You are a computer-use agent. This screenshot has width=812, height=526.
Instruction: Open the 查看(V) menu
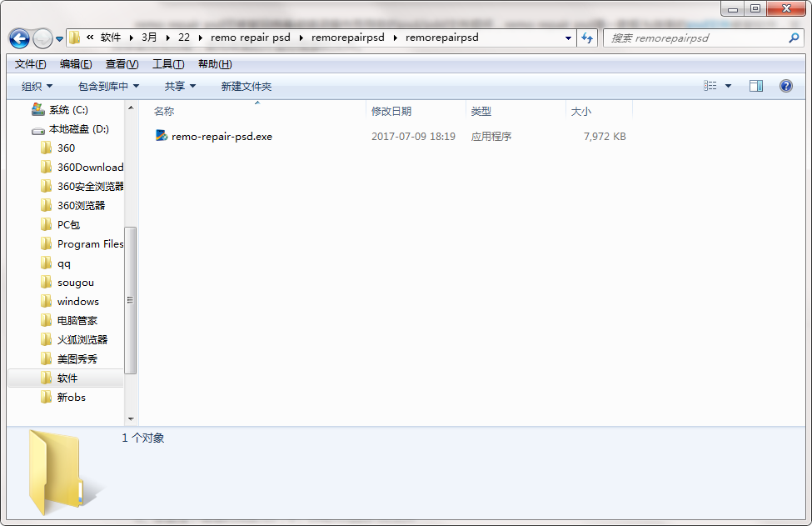[x=122, y=63]
